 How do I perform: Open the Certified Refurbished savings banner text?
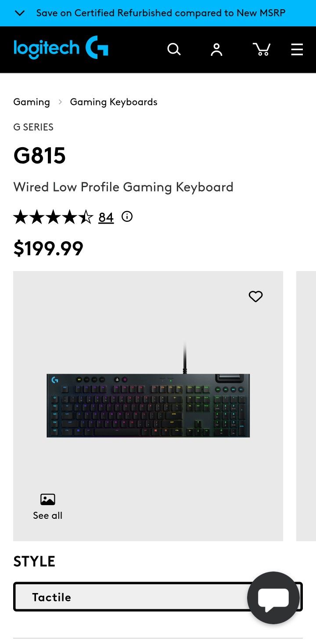[x=161, y=13]
